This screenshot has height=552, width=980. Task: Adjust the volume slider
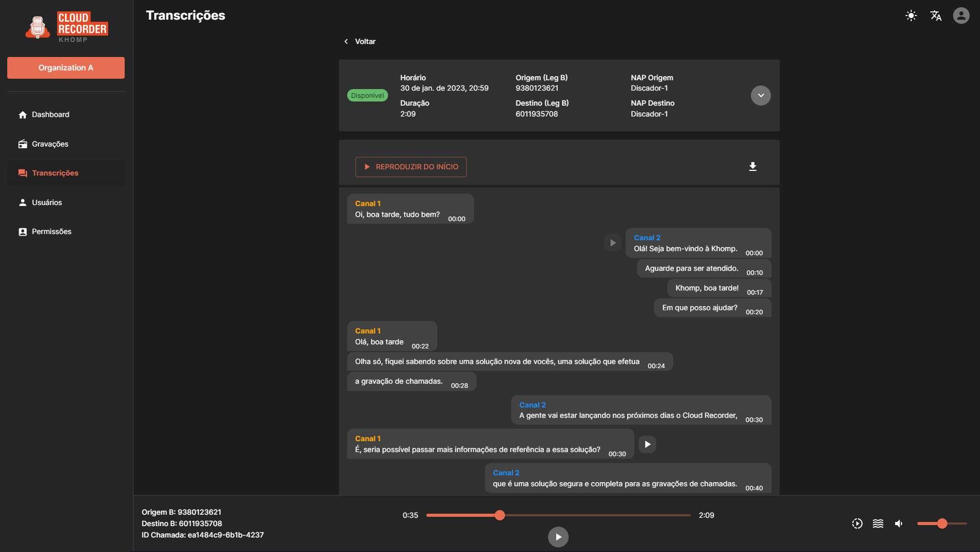pos(942,524)
